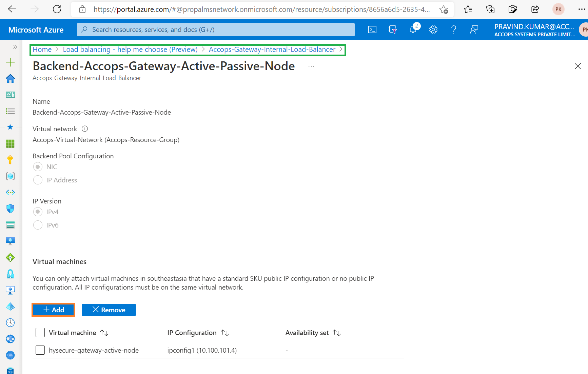Sort by Availability set column
The width and height of the screenshot is (588, 374).
tap(313, 333)
